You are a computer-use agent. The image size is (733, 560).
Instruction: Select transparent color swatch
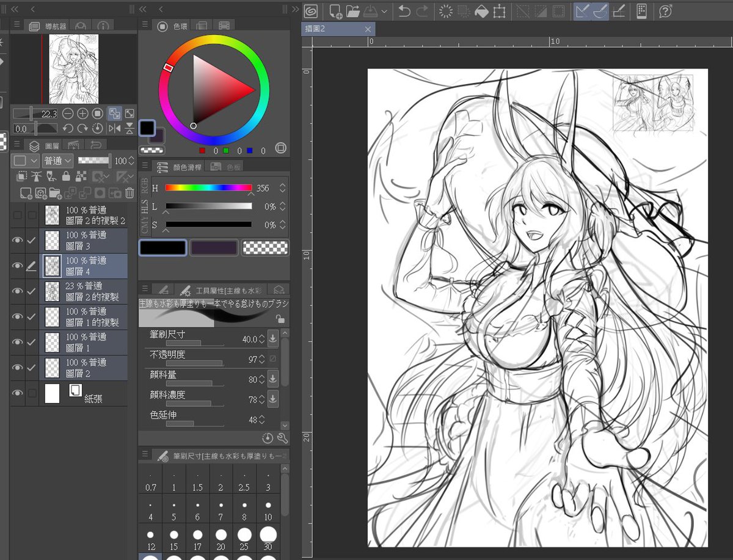pos(265,247)
